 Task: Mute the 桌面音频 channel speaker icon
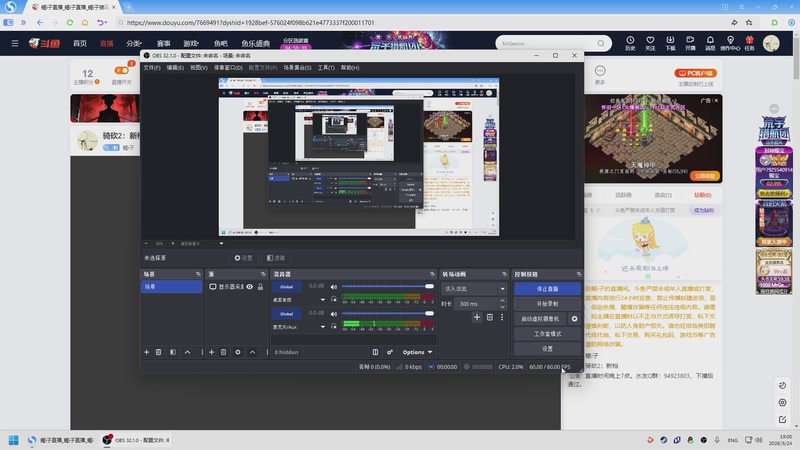pyautogui.click(x=334, y=287)
